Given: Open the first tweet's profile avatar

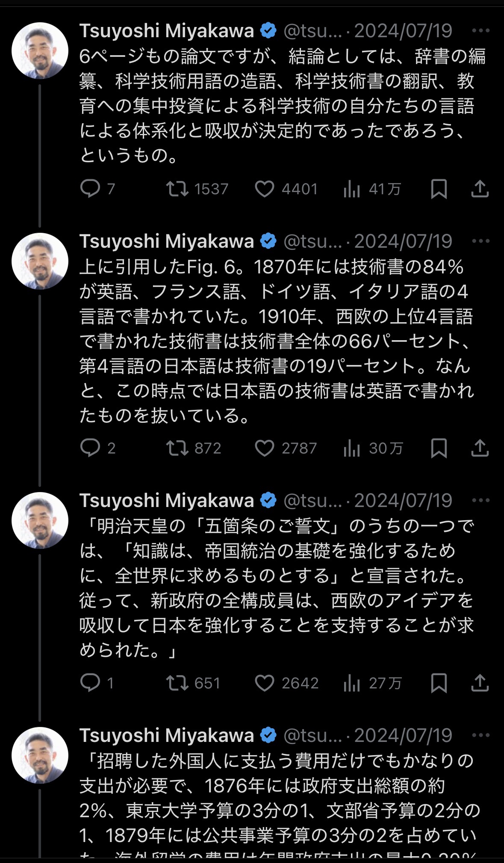Looking at the screenshot, I should (40, 50).
